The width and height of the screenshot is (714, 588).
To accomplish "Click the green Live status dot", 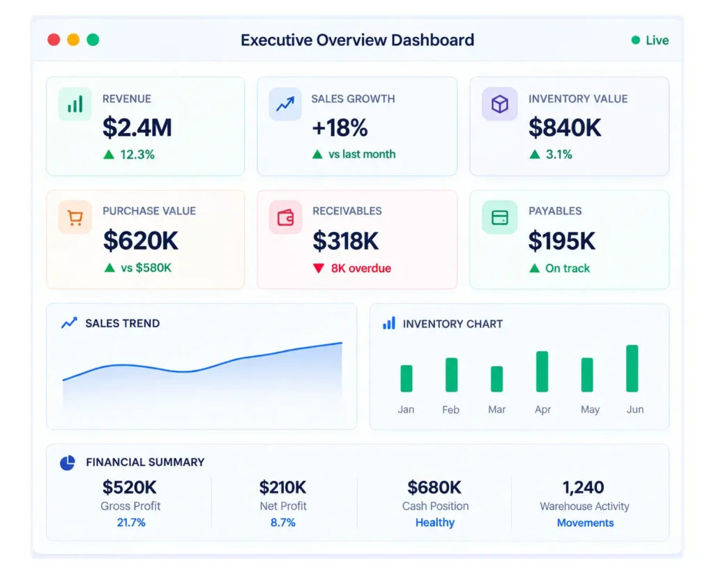I will [x=636, y=40].
